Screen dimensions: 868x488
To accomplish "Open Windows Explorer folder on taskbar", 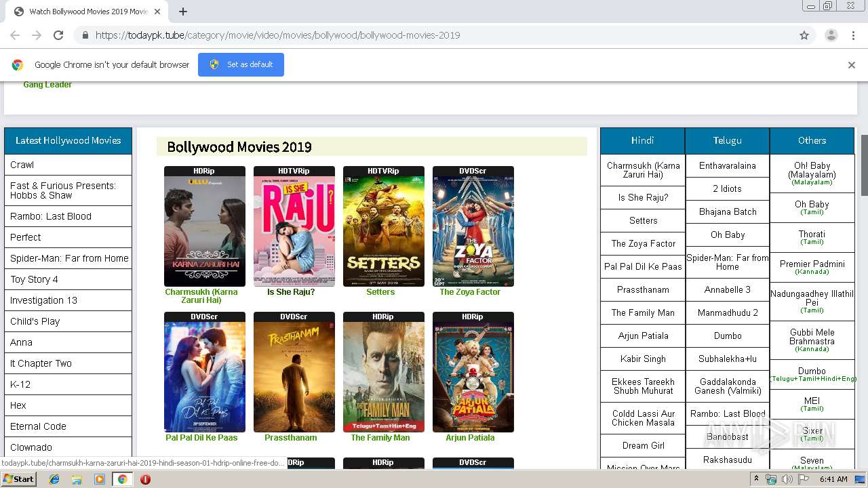I will 77,479.
